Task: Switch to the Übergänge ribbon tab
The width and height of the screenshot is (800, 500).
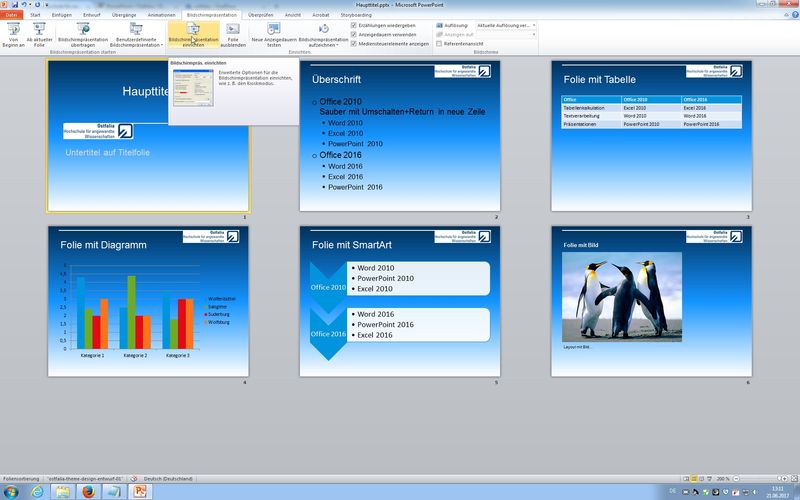Action: point(126,16)
